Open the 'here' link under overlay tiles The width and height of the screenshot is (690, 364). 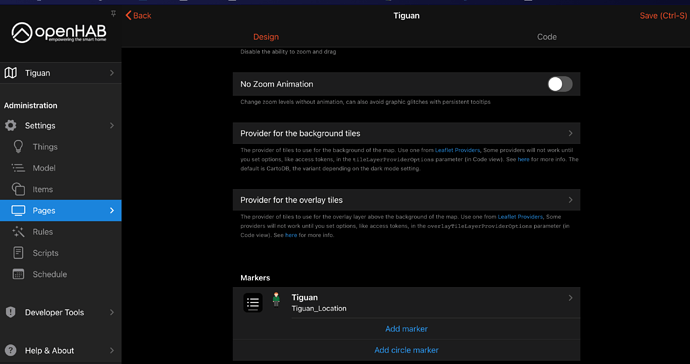291,235
